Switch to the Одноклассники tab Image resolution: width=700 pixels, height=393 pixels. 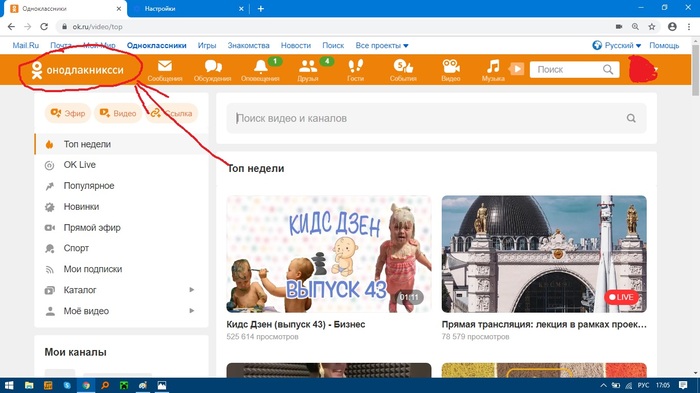point(65,8)
